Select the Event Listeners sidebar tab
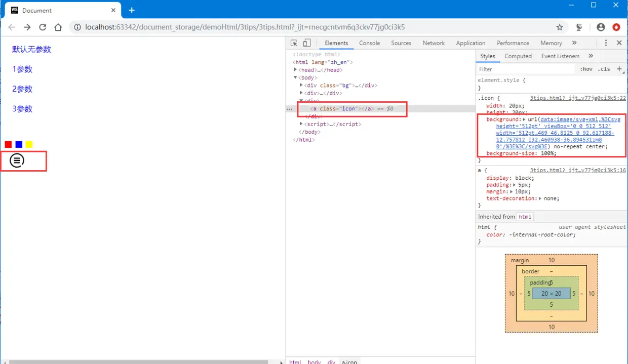Image resolution: width=628 pixels, height=364 pixels. pos(560,56)
